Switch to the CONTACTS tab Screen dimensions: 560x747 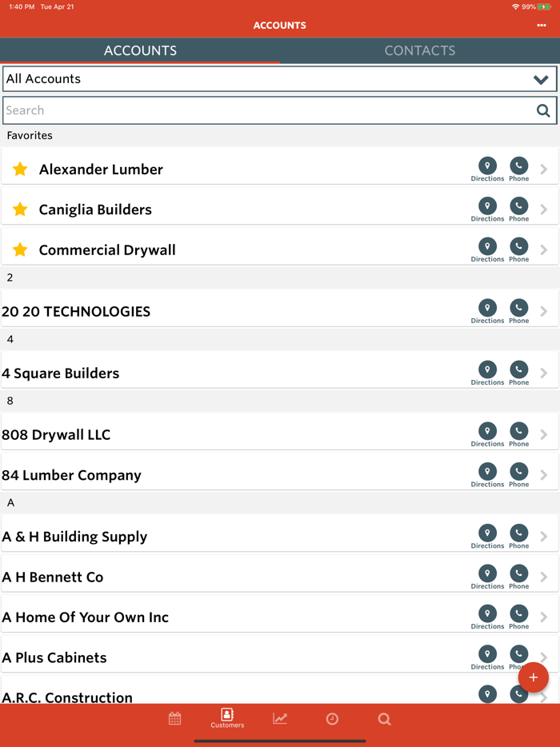pyautogui.click(x=420, y=50)
